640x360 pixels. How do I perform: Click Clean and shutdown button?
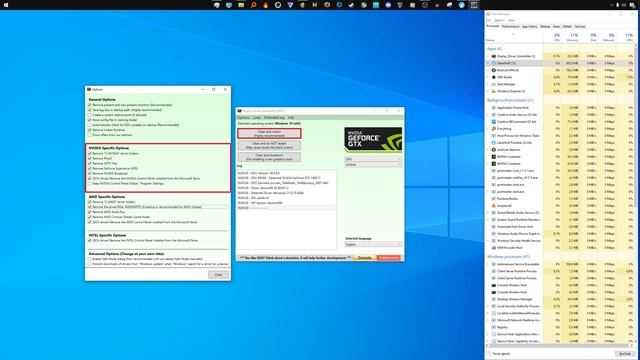269,157
